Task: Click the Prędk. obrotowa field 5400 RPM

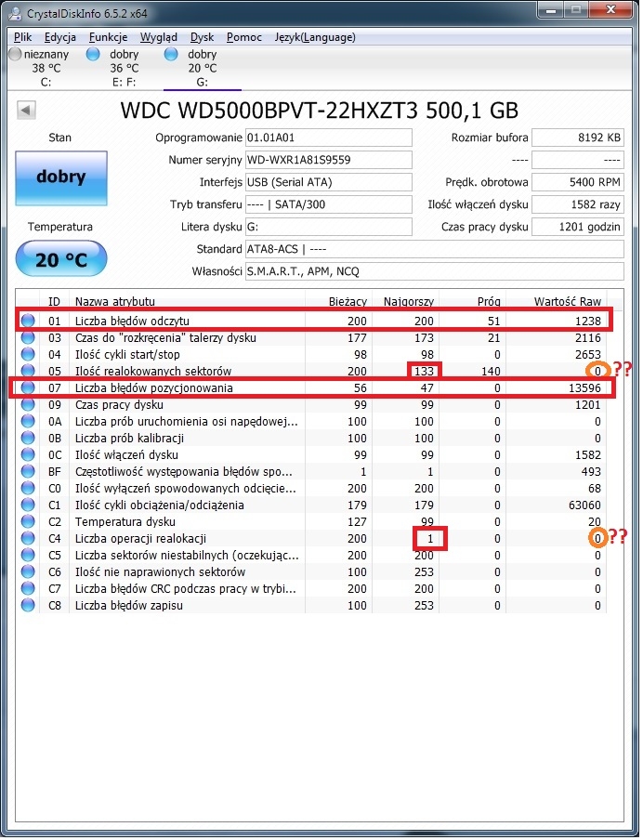Action: pos(578,182)
